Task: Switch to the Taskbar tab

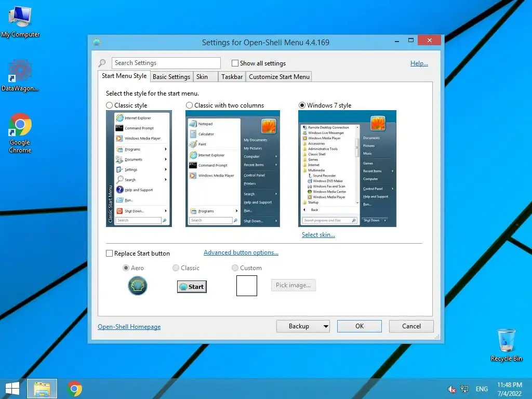Action: point(232,77)
